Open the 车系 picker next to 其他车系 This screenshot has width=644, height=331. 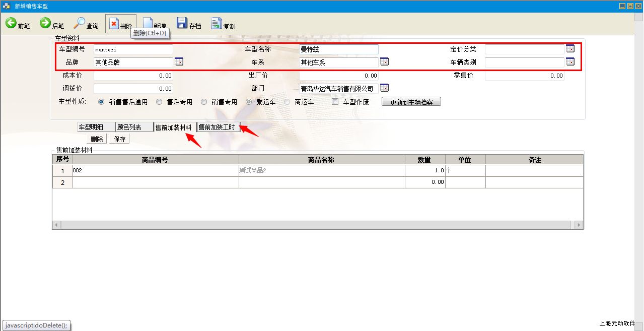(x=384, y=61)
